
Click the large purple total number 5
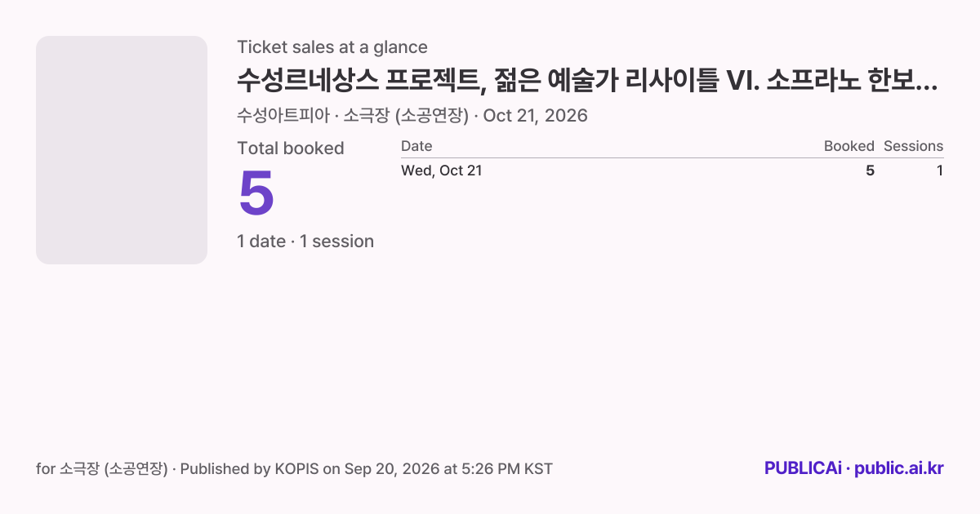(x=256, y=193)
